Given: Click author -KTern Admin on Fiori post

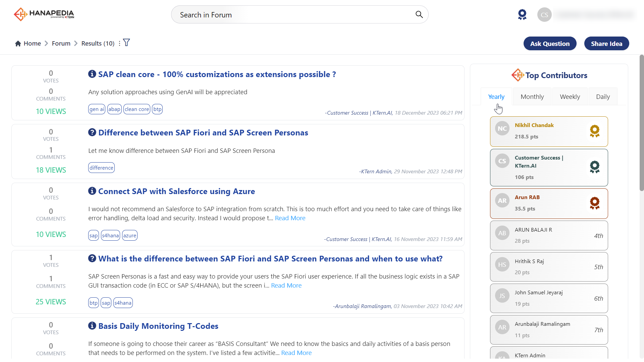Looking at the screenshot, I should [x=375, y=171].
